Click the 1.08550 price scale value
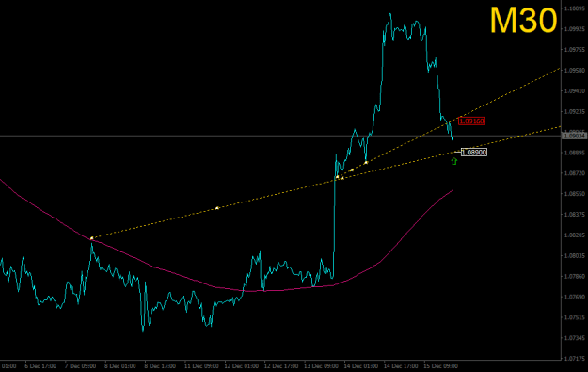Image resolution: width=588 pixels, height=372 pixels. tap(575, 194)
